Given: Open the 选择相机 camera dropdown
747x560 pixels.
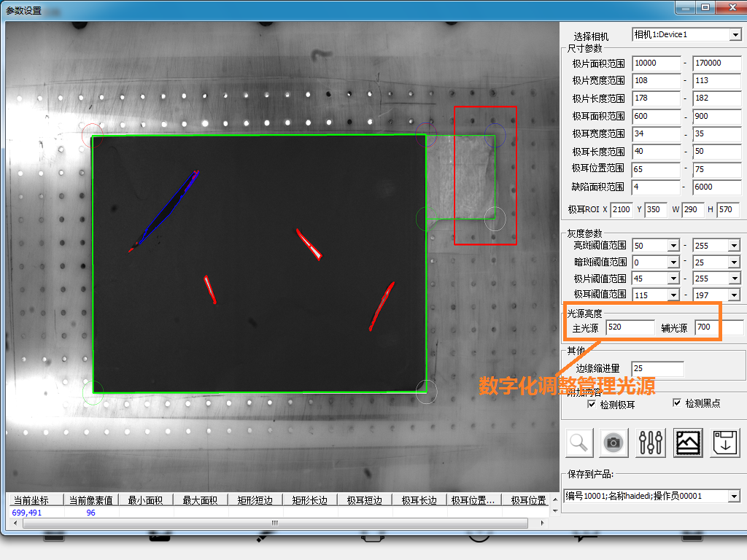Looking at the screenshot, I should tap(735, 35).
